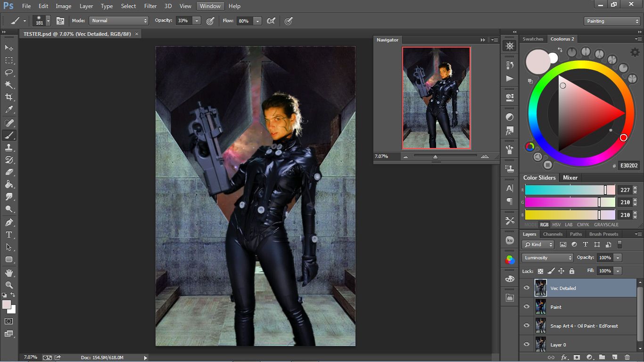The image size is (644, 362).
Task: Click the Navigator preview thumbnail
Action: pos(436,98)
